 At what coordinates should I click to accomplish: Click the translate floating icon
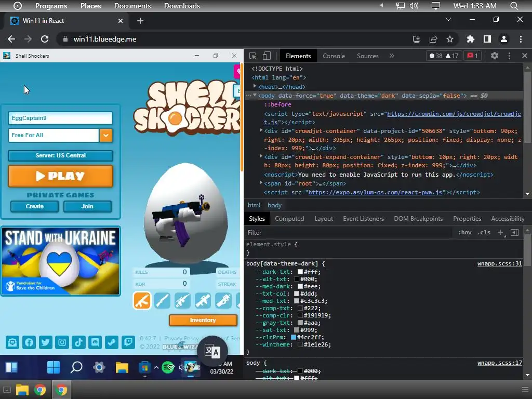pos(212,351)
